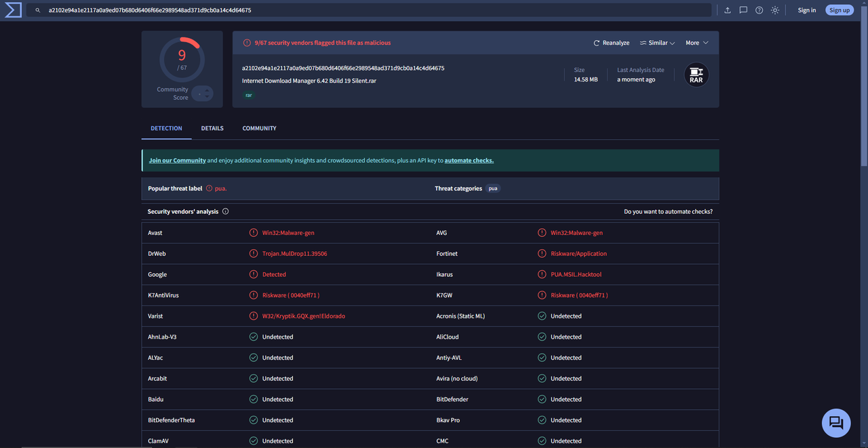Click the 14.58 MB size value
Image resolution: width=868 pixels, height=448 pixels.
coord(586,79)
